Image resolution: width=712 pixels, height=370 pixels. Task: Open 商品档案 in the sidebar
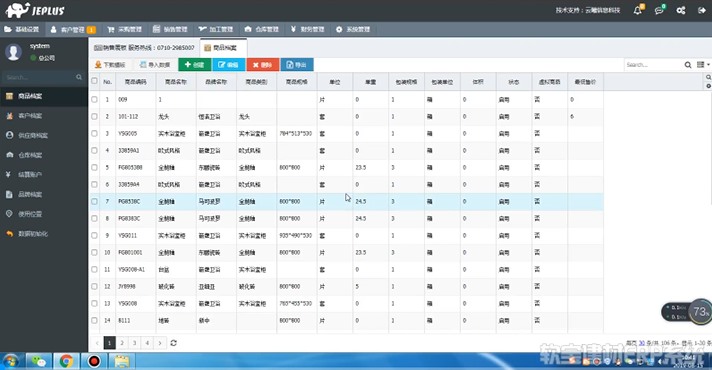(30, 96)
